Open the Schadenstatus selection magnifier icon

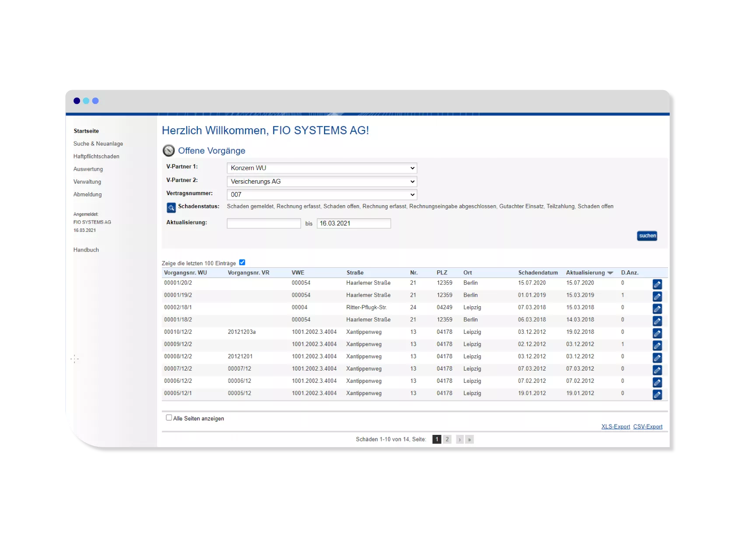coord(171,207)
